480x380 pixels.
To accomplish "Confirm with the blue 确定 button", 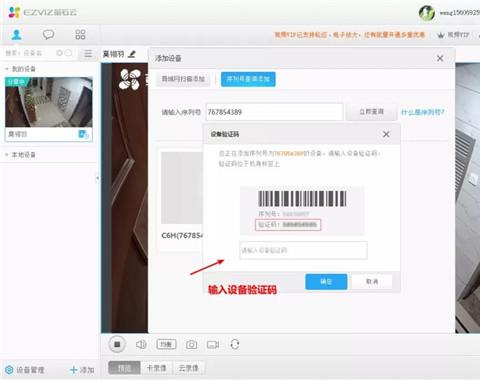I will (x=326, y=282).
